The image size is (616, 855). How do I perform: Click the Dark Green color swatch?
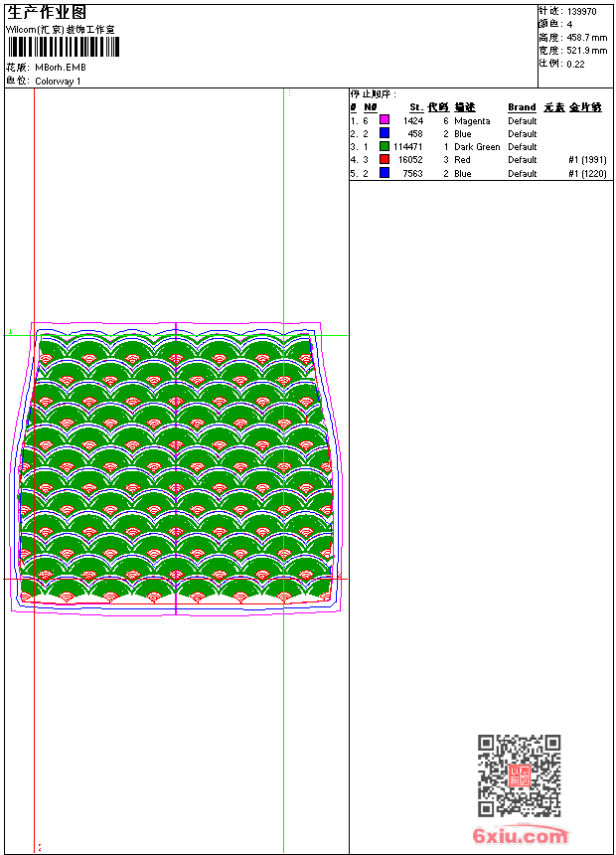coord(385,146)
